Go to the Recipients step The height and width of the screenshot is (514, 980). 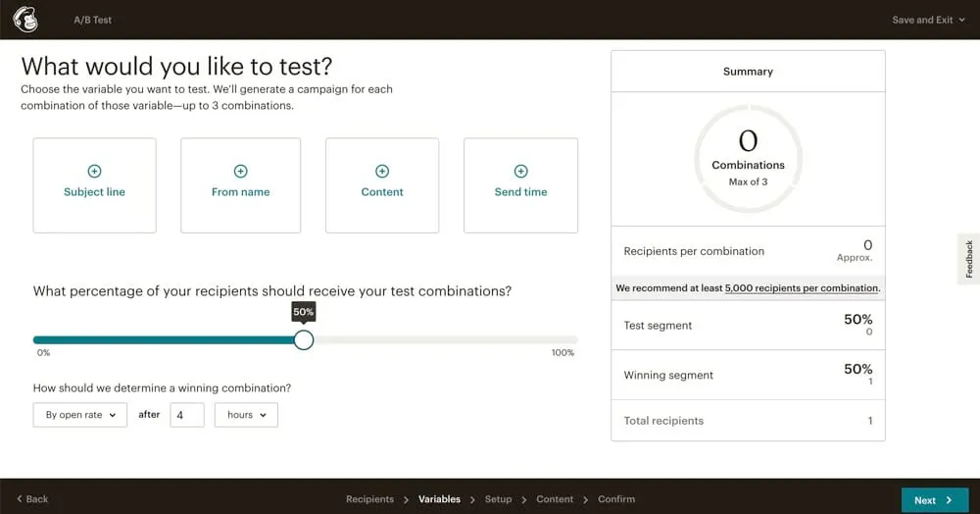pos(369,499)
